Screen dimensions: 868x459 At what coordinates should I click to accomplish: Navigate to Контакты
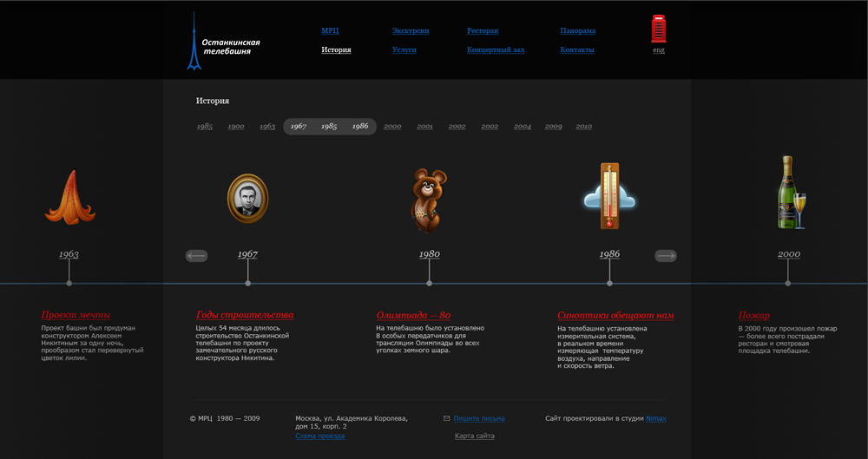tap(577, 49)
